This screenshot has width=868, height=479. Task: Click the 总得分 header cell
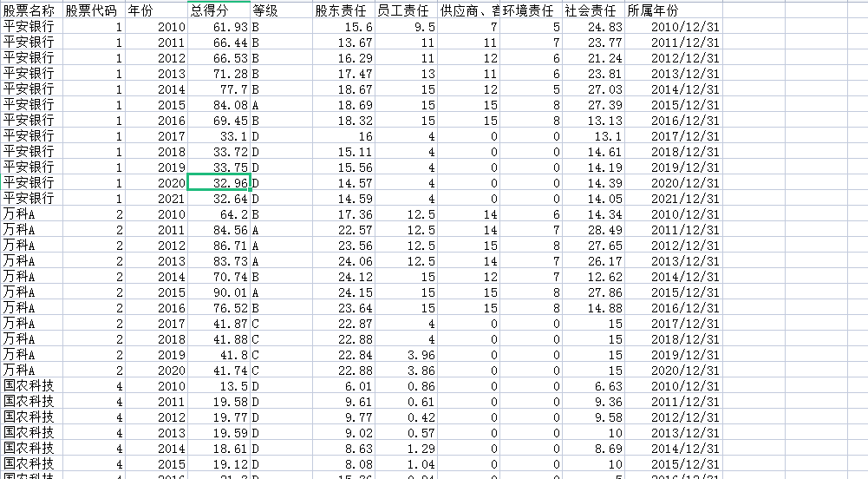click(x=219, y=10)
